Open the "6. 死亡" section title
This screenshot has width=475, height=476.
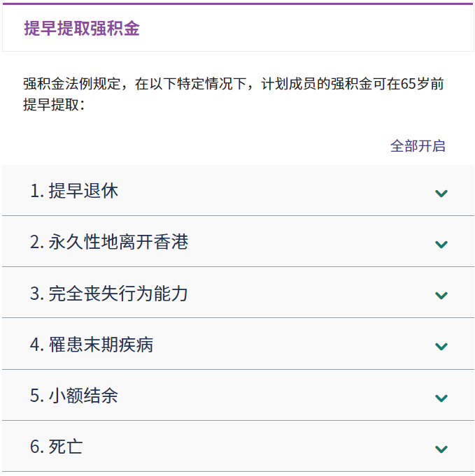pyautogui.click(x=57, y=447)
